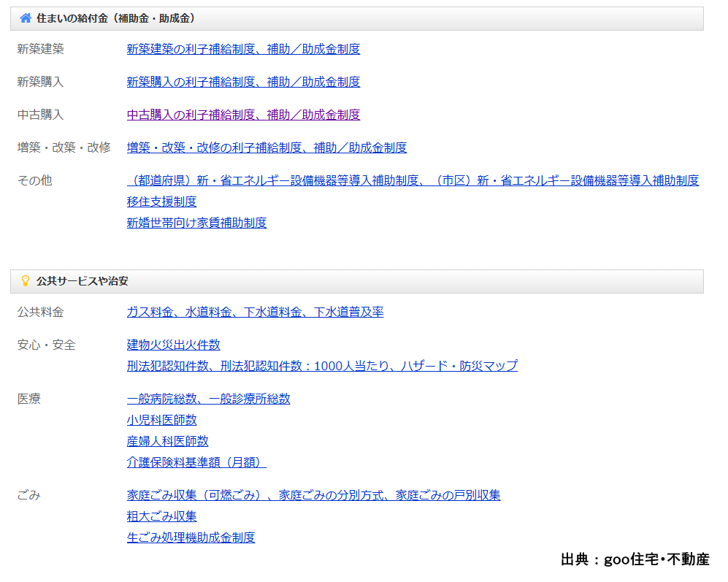The image size is (728, 582).
Task: Click 刑法犯認知件数 and hazard map link
Action: click(x=322, y=366)
